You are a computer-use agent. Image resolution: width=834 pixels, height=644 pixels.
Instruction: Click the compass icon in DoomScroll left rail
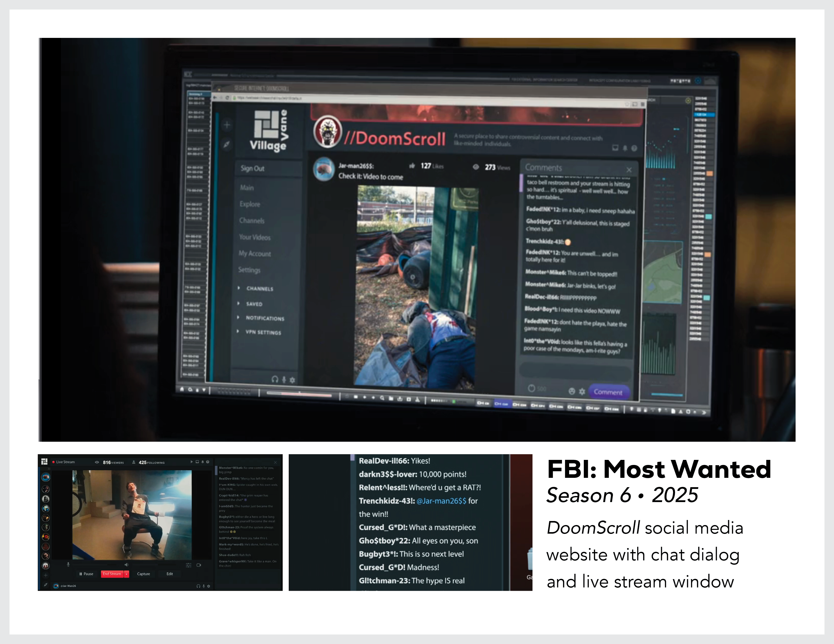coord(227,144)
